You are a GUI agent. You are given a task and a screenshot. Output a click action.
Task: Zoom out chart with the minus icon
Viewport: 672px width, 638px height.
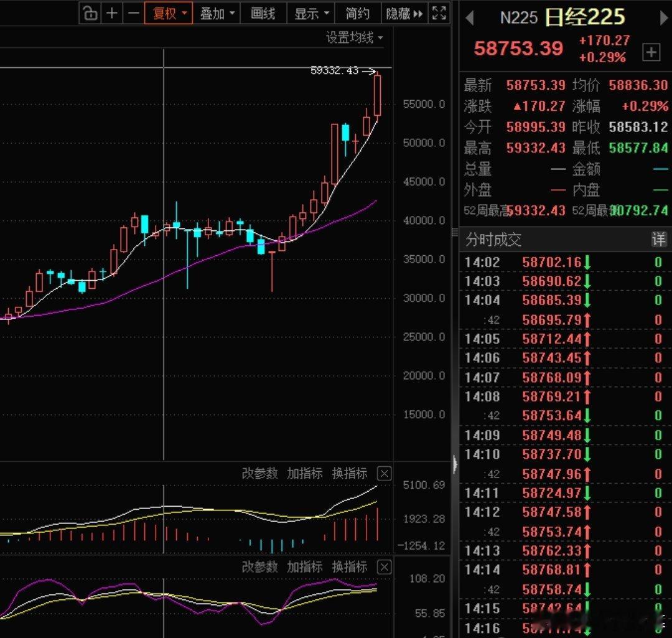(134, 13)
